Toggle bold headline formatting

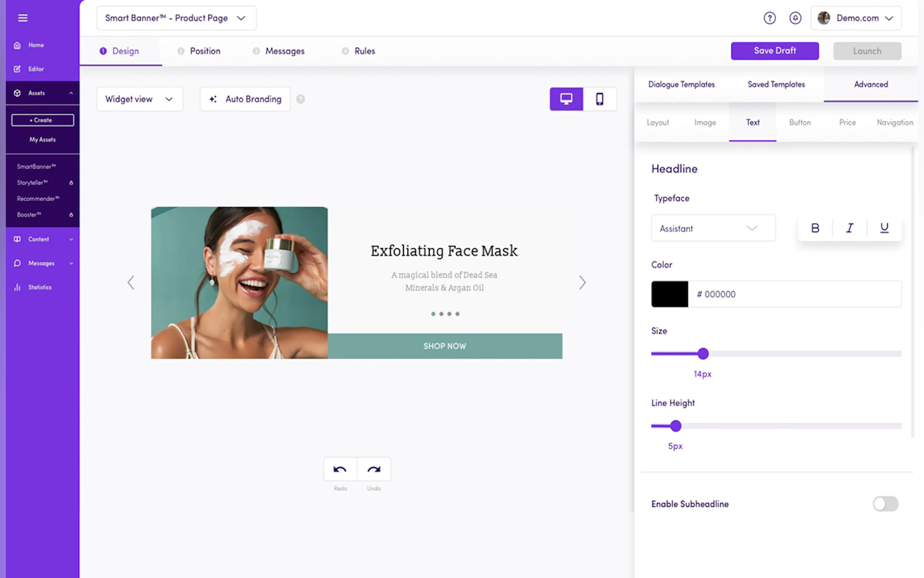[815, 228]
